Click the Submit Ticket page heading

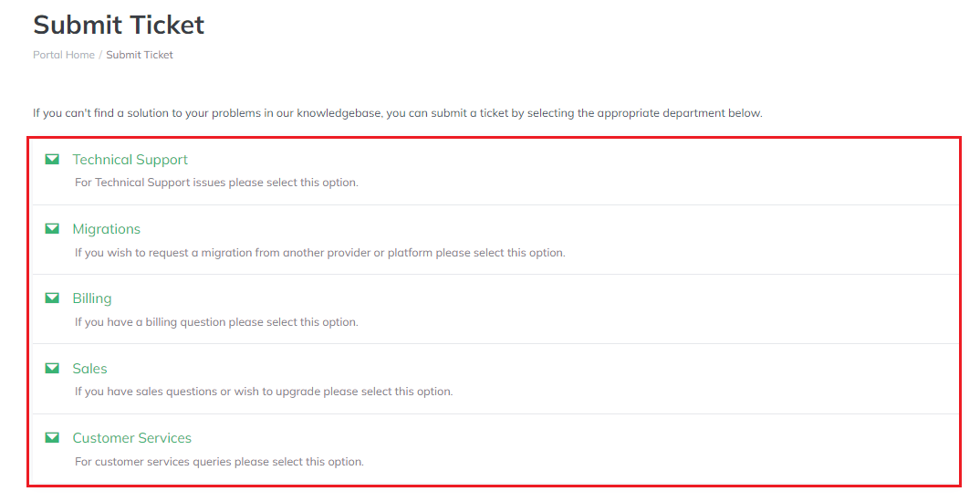(119, 25)
